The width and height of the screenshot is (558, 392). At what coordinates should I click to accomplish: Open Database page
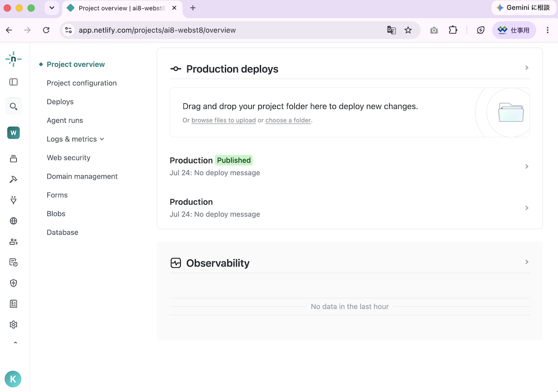(x=62, y=232)
